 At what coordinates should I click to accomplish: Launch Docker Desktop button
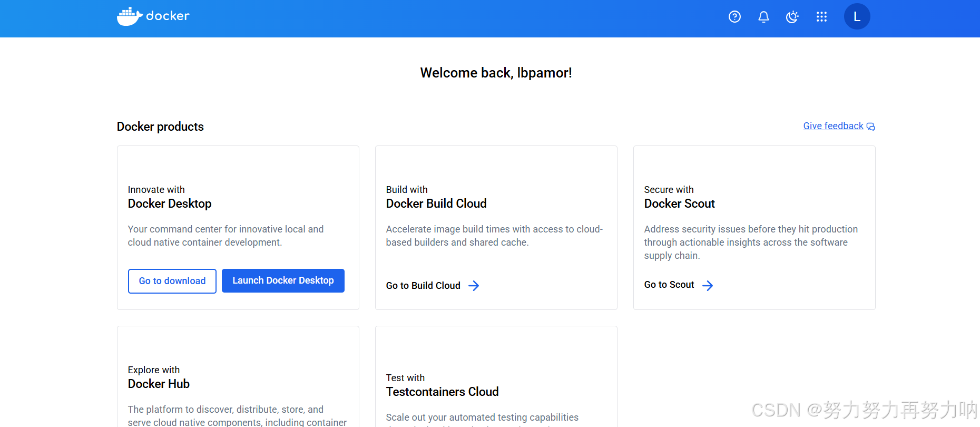283,280
